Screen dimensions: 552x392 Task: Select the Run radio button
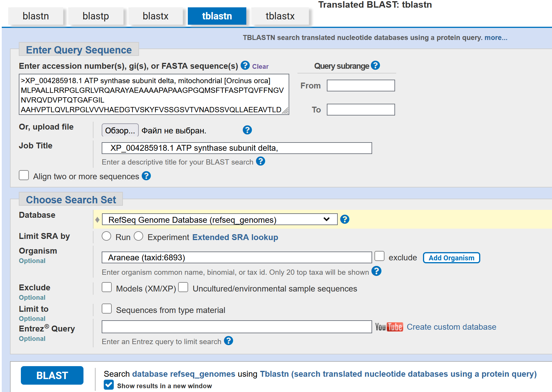pos(106,236)
